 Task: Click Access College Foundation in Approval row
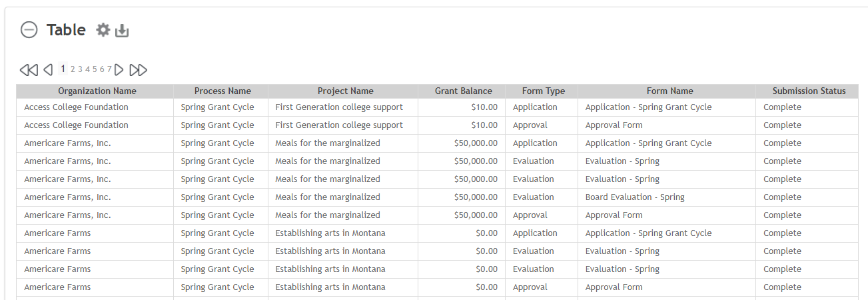(x=76, y=125)
